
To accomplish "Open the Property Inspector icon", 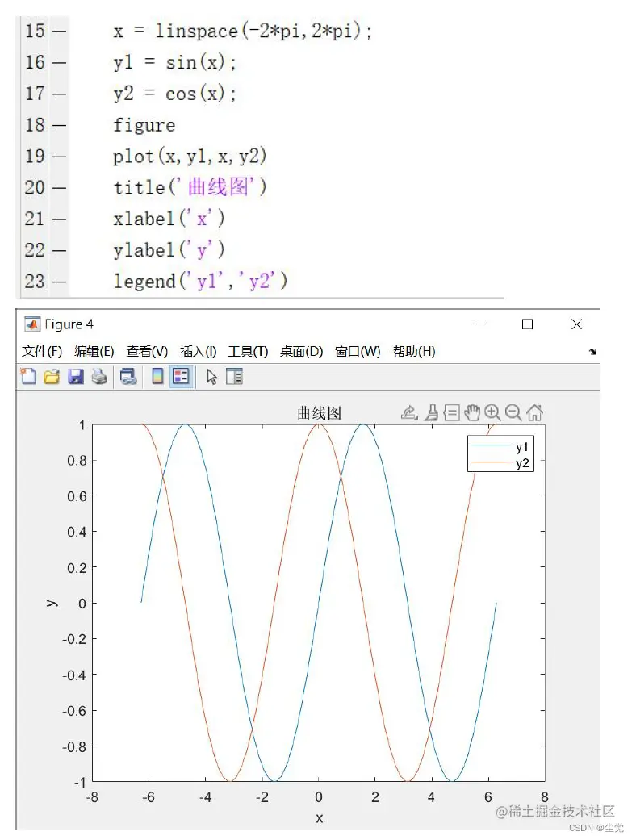I will 234,377.
